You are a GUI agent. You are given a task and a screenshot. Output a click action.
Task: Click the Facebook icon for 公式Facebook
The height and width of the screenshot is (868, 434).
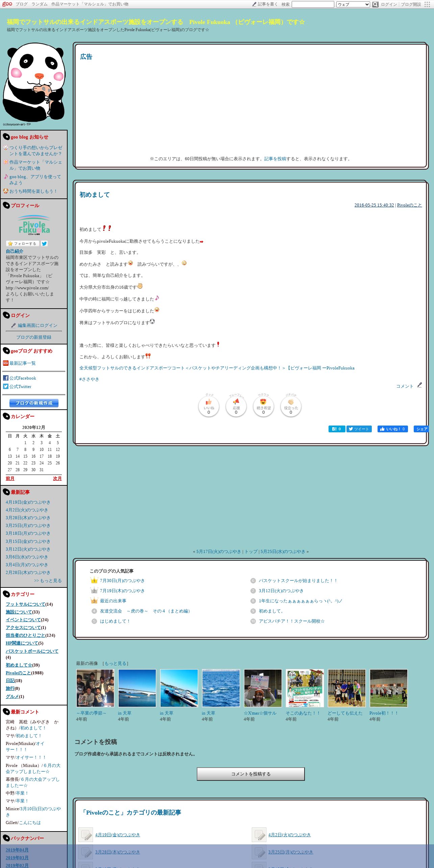(x=5, y=378)
